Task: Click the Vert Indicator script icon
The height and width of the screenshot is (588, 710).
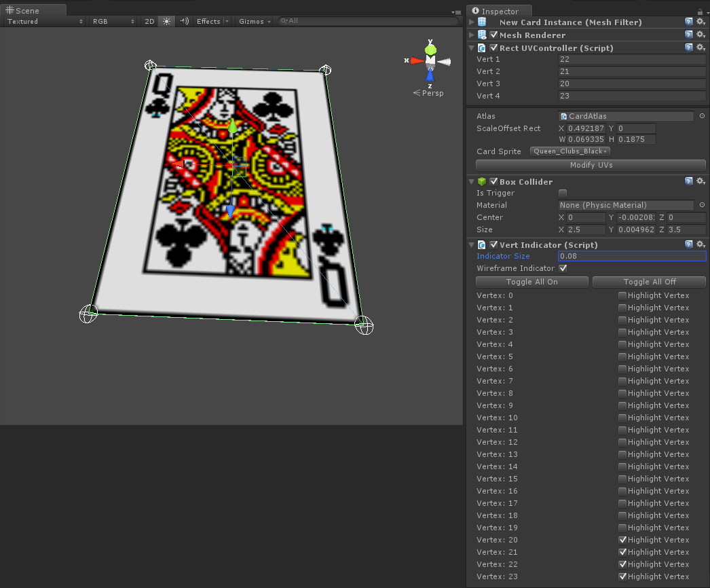Action: click(x=482, y=244)
